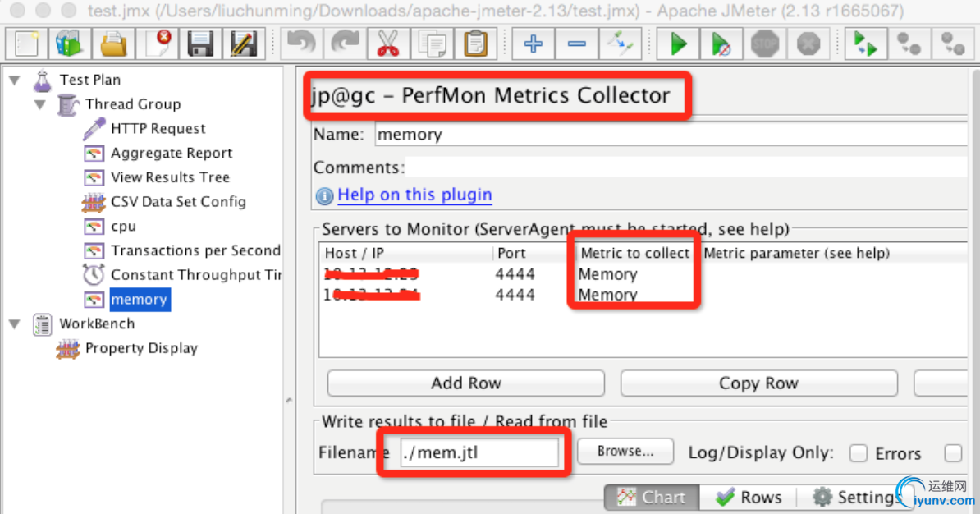The width and height of the screenshot is (980, 514).
Task: Click Browse... to choose a results file
Action: click(625, 452)
